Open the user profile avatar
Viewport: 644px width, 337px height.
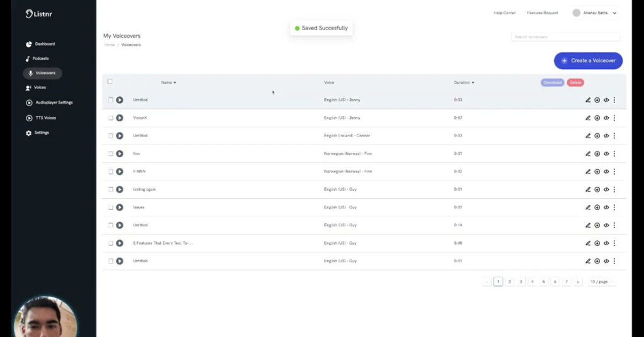(576, 13)
